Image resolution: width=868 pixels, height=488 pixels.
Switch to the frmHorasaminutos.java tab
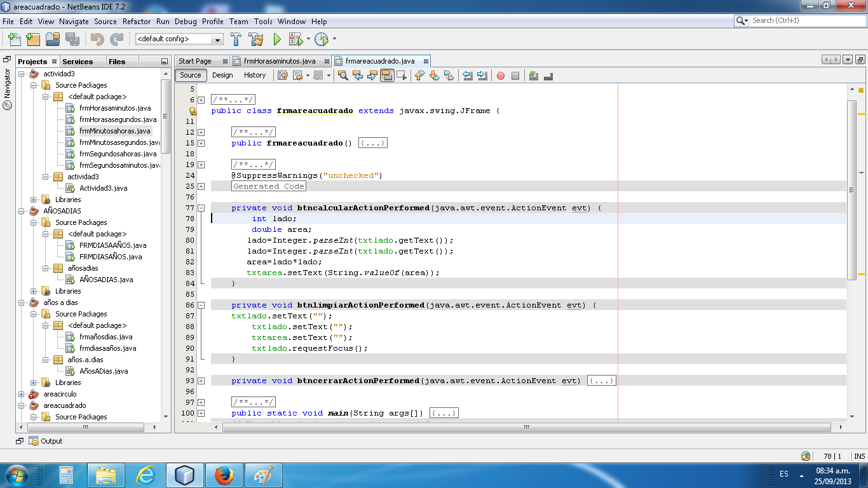[x=280, y=61]
